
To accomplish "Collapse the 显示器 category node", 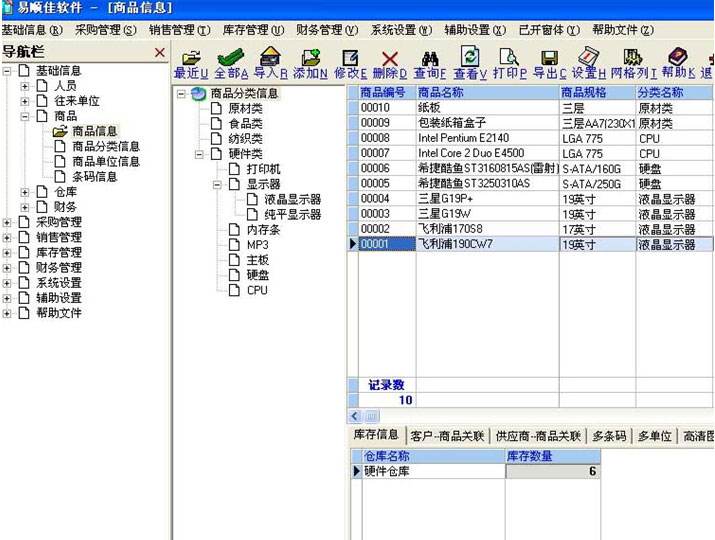I will tap(218, 184).
